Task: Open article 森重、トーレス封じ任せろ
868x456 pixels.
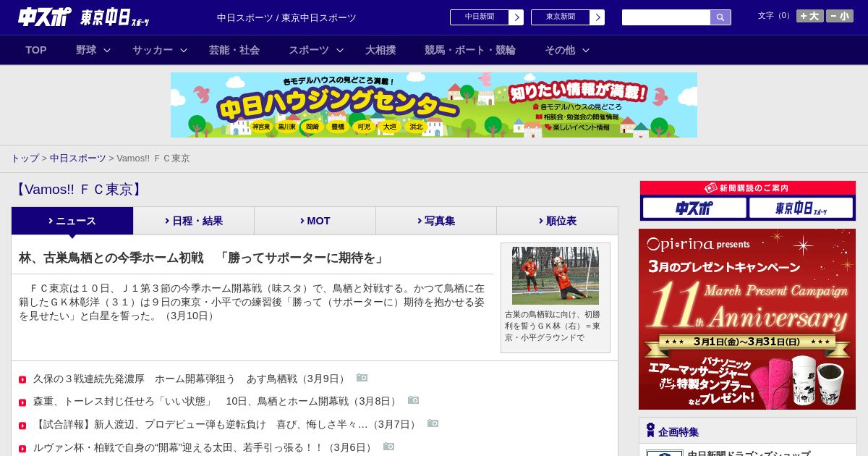Action: click(216, 401)
